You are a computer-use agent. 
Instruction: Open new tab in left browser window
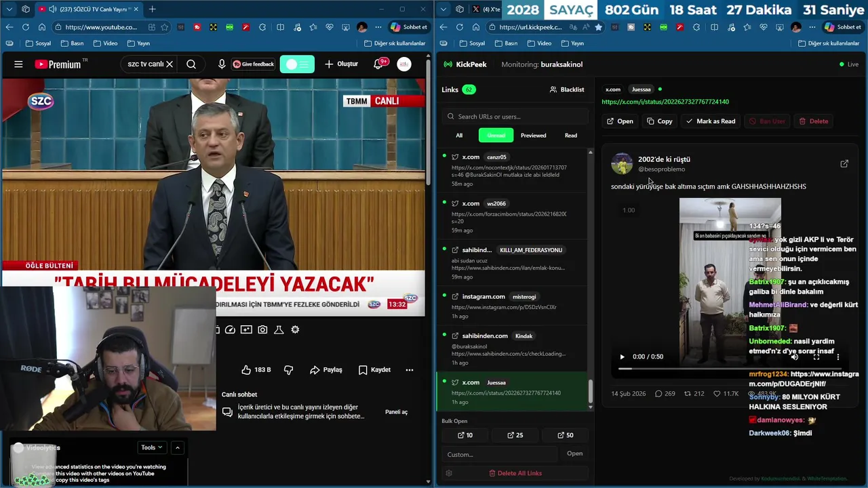[152, 9]
